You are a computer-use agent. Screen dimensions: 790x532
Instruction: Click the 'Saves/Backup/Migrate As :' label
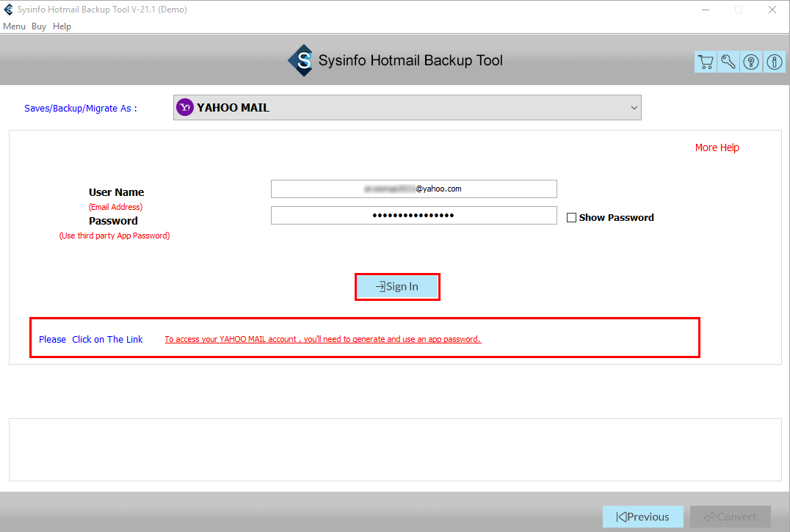coord(81,108)
